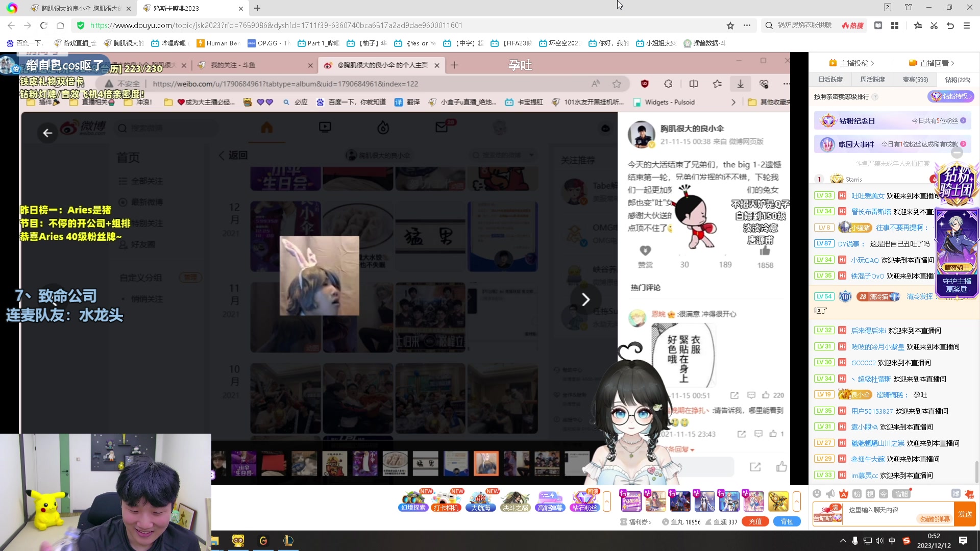Viewport: 980px width, 551px height.
Task: Open the 高能弹幕 activity
Action: pos(550,500)
